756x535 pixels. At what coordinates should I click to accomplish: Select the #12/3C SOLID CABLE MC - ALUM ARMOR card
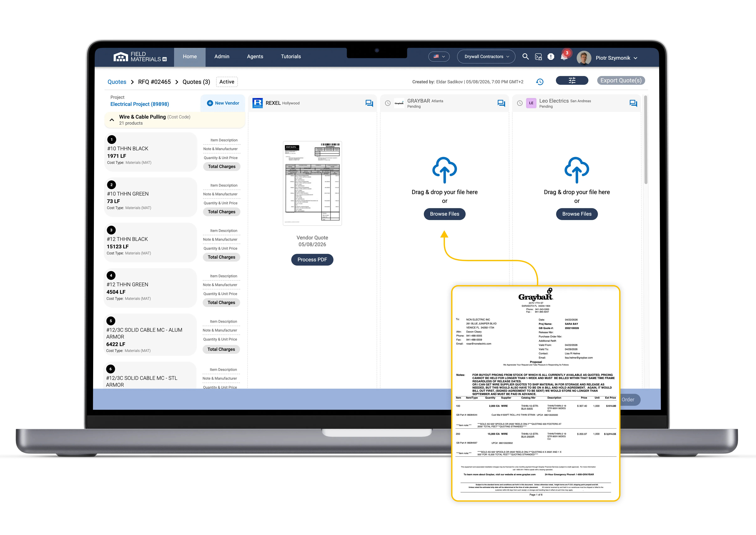tap(150, 335)
